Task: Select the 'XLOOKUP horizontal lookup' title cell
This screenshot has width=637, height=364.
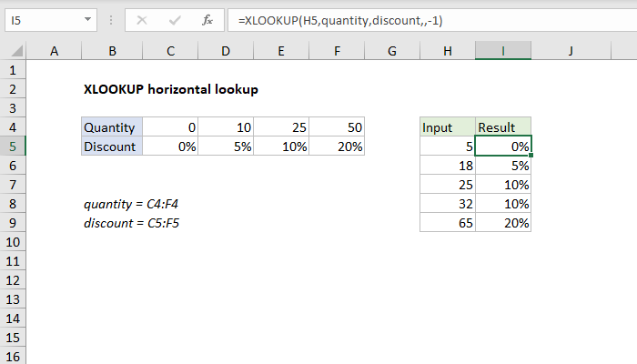Action: (171, 89)
